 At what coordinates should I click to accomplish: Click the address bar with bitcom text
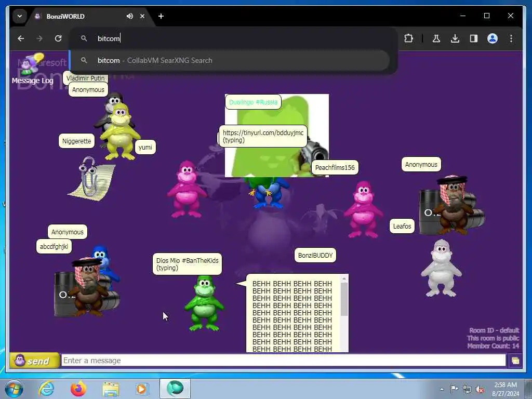[x=233, y=38]
